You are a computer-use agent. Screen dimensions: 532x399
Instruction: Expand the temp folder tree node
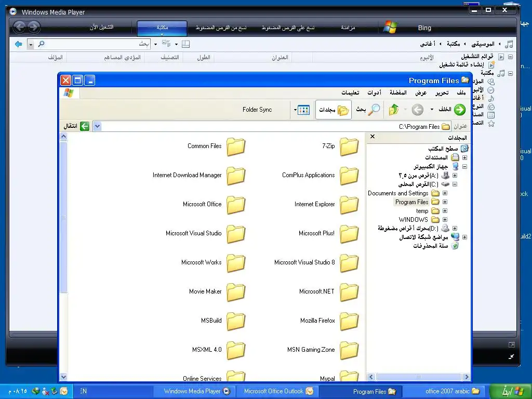point(445,211)
